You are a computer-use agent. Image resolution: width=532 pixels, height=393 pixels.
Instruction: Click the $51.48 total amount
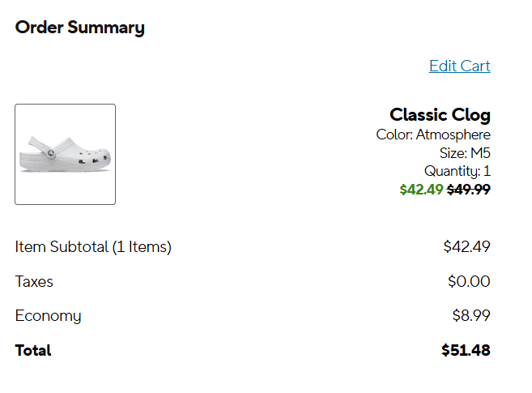466,351
